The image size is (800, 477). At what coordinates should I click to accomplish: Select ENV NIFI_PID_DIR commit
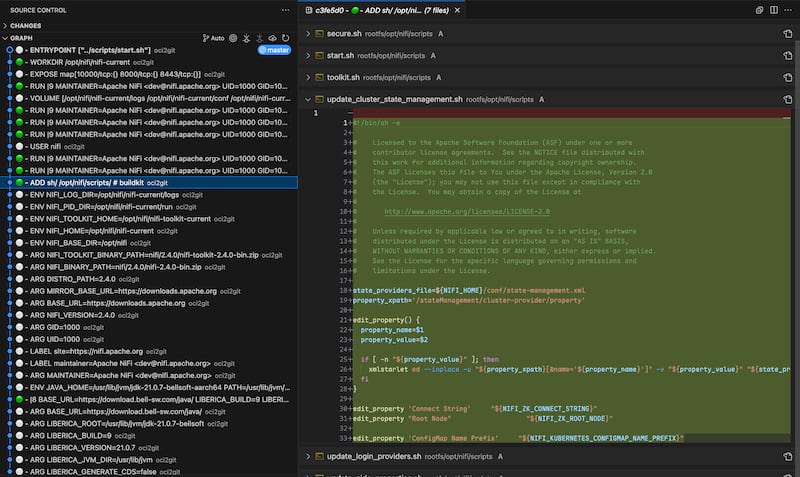tap(148, 207)
